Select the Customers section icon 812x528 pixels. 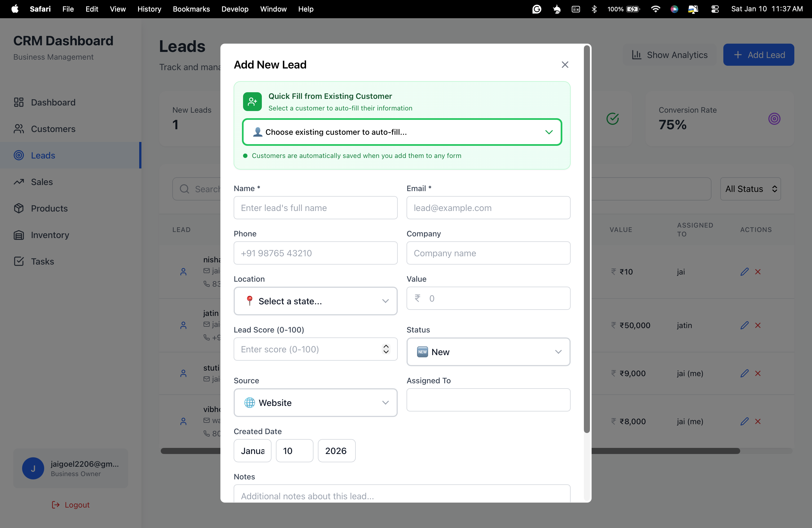tap(19, 129)
